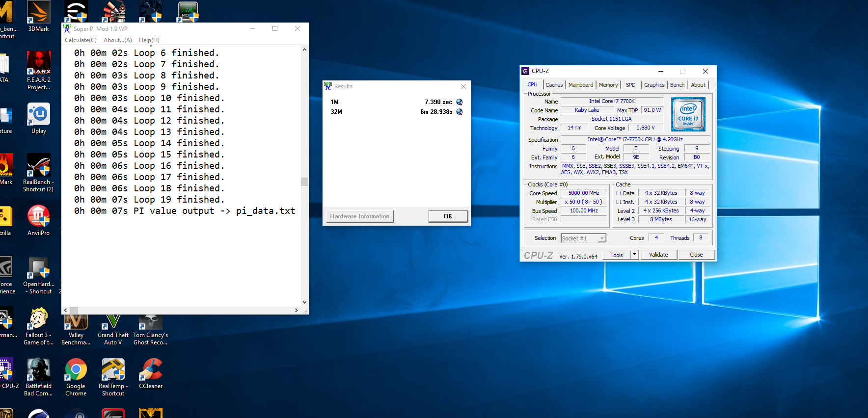Expand the Tools dropdown arrow

tap(634, 255)
